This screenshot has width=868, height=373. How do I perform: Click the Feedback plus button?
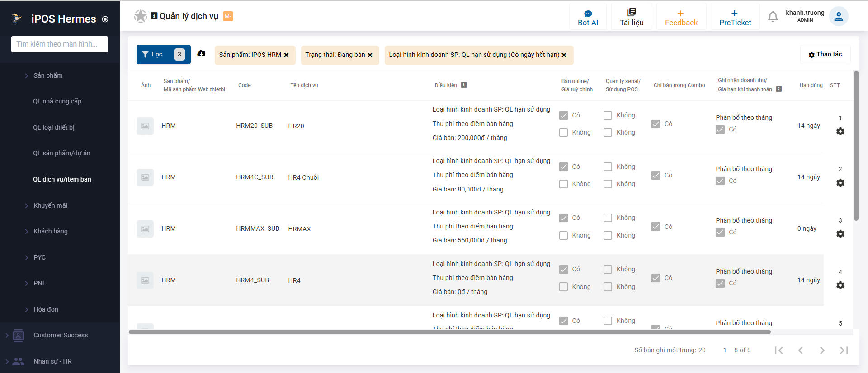pyautogui.click(x=681, y=17)
